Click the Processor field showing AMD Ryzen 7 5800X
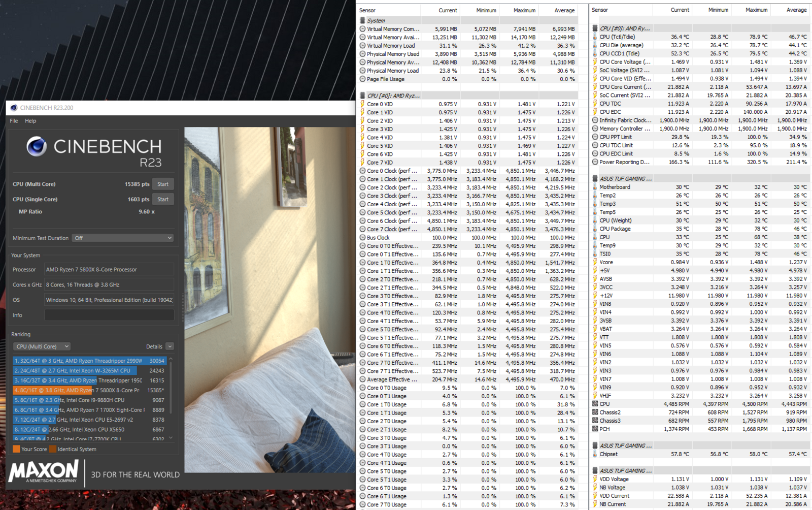The height and width of the screenshot is (510, 812). (109, 269)
